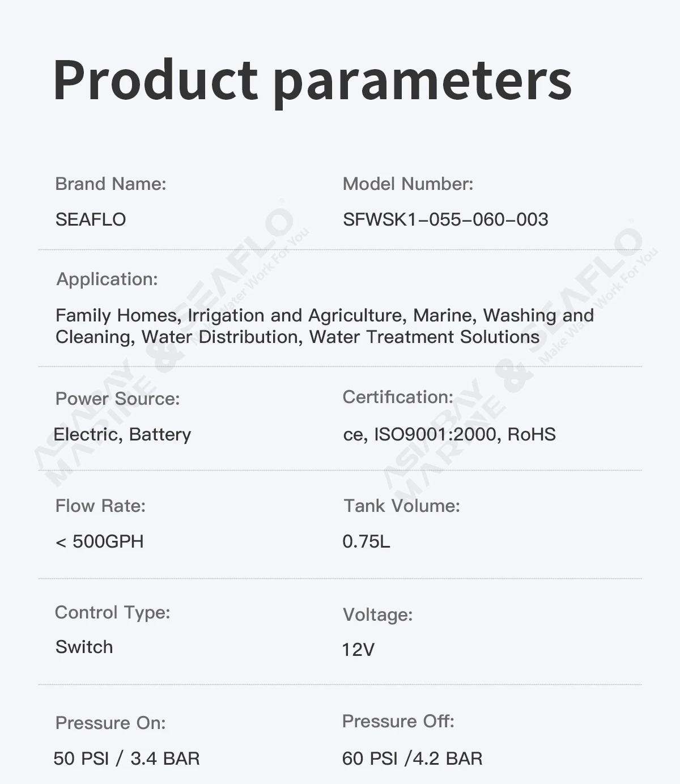680x784 pixels.
Task: Select the 0.75L tank volume value
Action: point(366,541)
